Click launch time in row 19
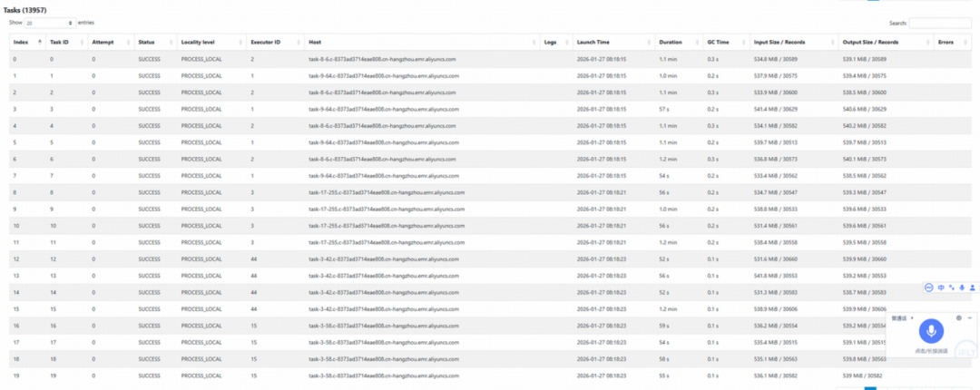 point(603,375)
